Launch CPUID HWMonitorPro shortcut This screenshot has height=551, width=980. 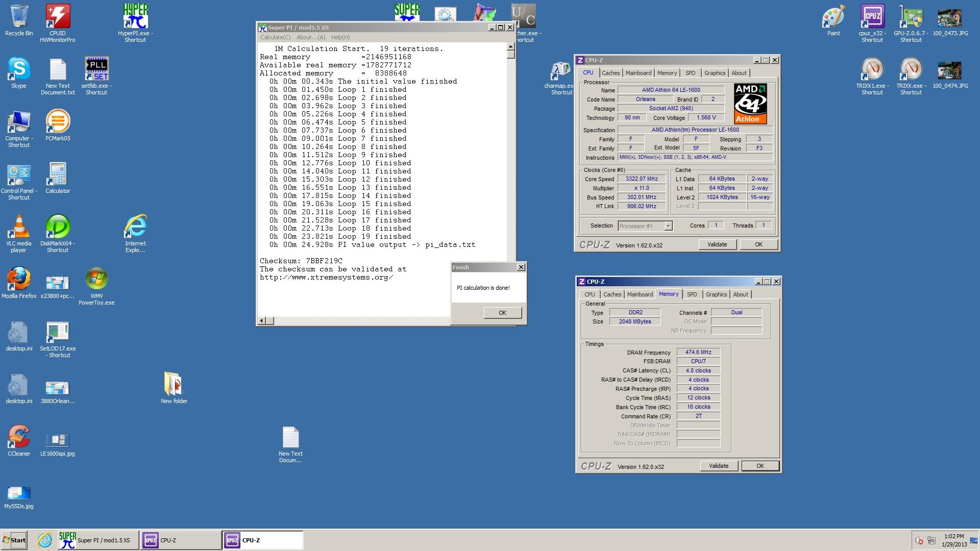click(58, 23)
